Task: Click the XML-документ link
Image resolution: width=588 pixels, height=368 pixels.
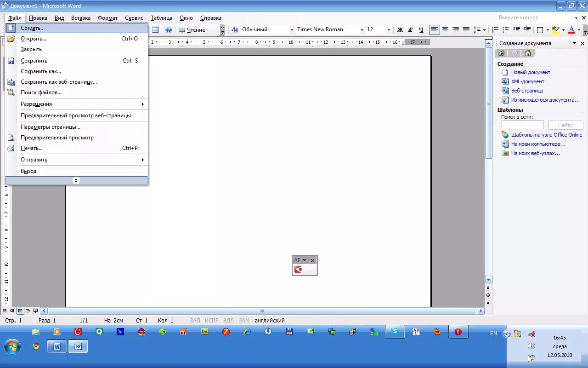Action: tap(528, 81)
